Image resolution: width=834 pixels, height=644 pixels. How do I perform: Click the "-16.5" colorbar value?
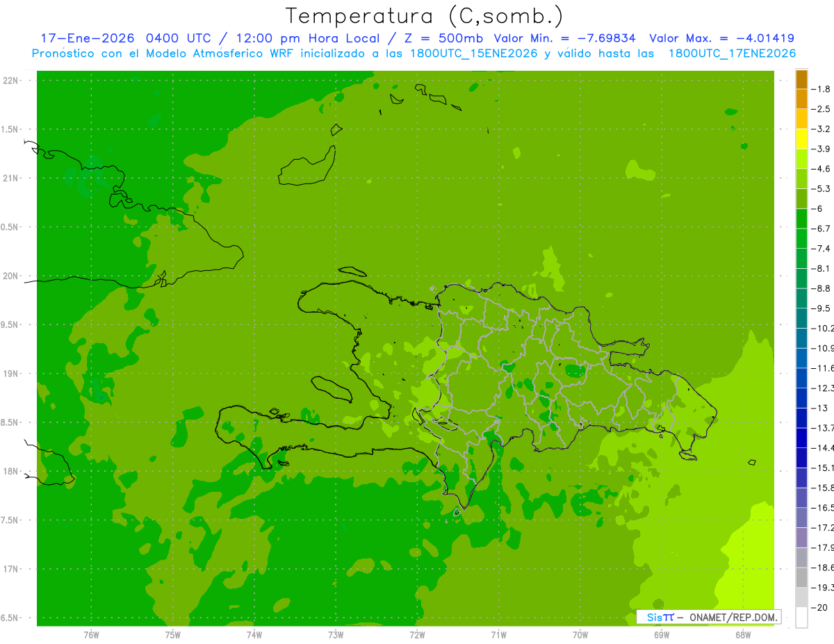coord(821,508)
